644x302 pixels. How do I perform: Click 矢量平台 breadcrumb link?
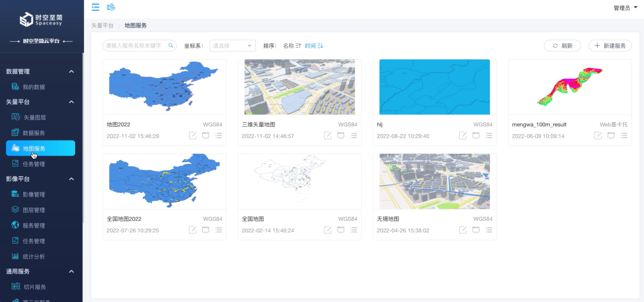pyautogui.click(x=103, y=26)
